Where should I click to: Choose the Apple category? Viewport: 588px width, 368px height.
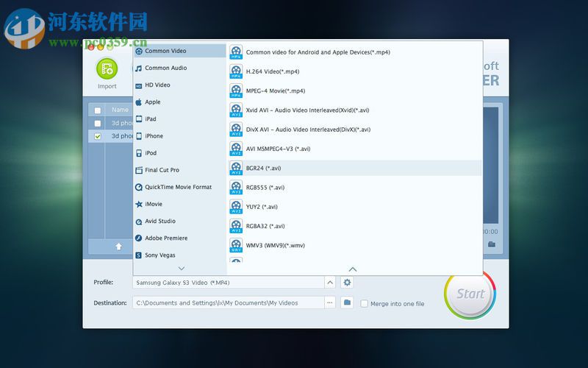pyautogui.click(x=179, y=102)
